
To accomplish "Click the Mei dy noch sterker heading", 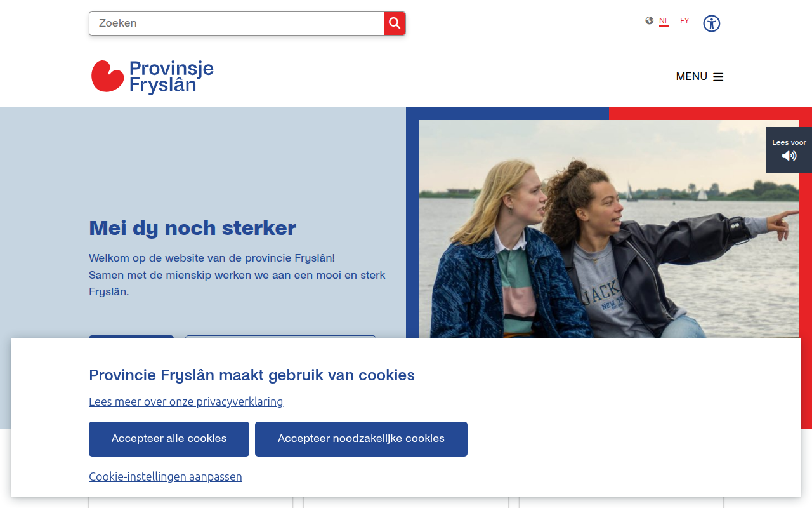I will tap(193, 228).
